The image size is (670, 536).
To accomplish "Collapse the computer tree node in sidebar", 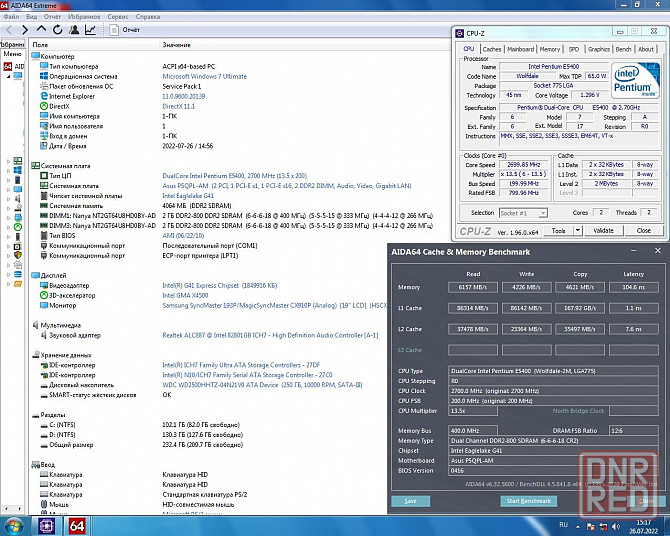I will pyautogui.click(x=8, y=76).
